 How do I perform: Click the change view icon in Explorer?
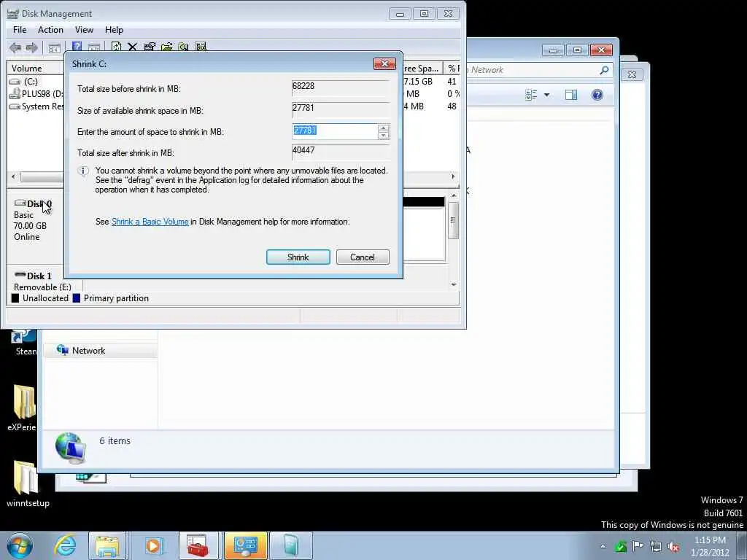531,95
